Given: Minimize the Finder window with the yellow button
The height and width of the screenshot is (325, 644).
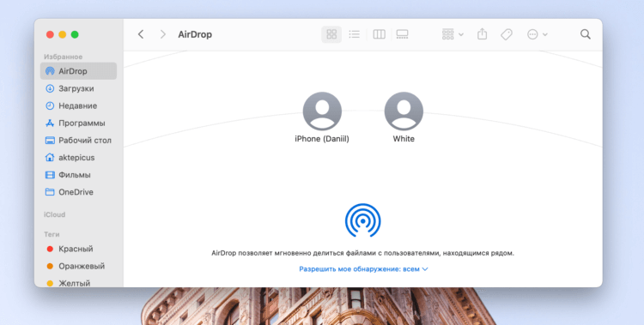Looking at the screenshot, I should [63, 34].
